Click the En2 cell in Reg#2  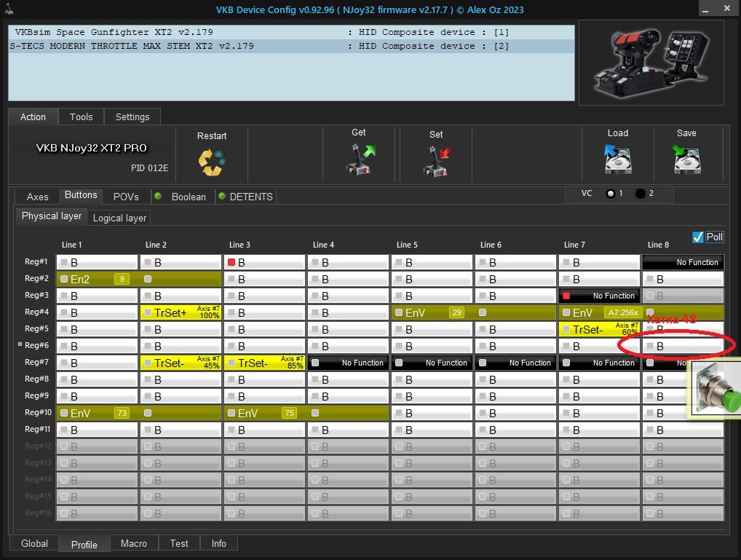click(x=139, y=279)
